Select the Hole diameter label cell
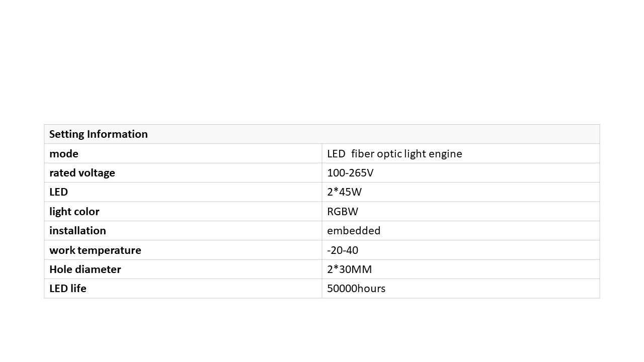This screenshot has width=644, height=362. [183, 269]
